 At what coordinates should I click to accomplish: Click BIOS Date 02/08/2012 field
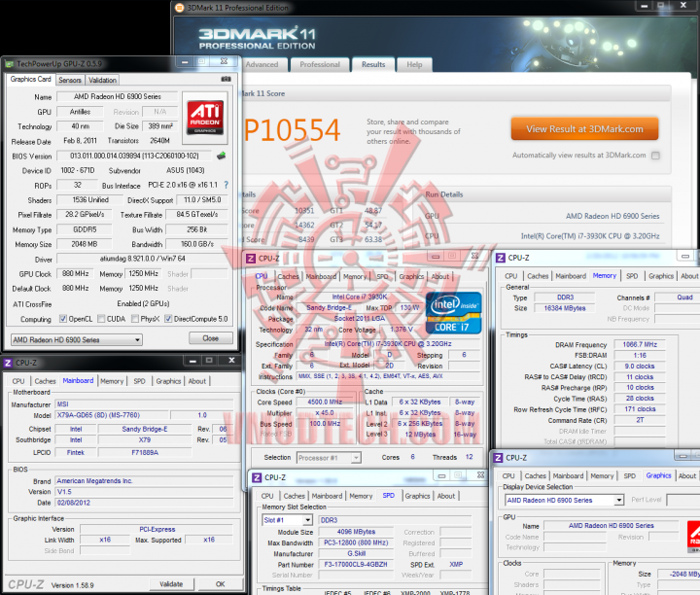click(x=144, y=503)
